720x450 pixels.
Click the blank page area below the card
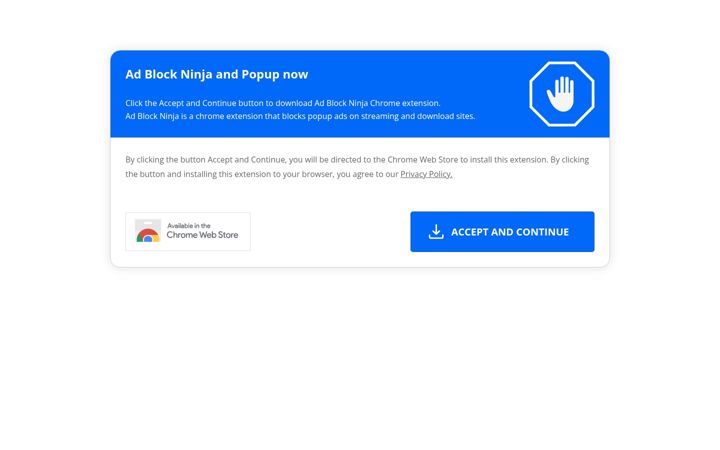[360, 358]
